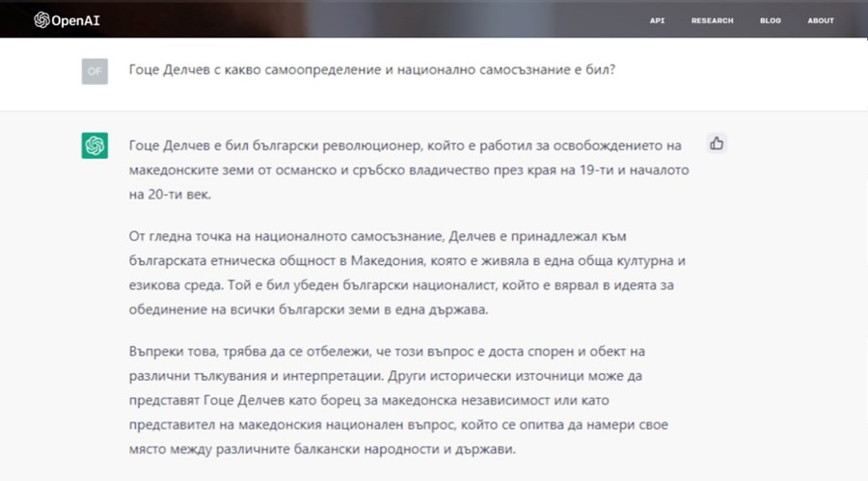
Task: Click the user question about Гоце Делчев
Action: (x=371, y=70)
